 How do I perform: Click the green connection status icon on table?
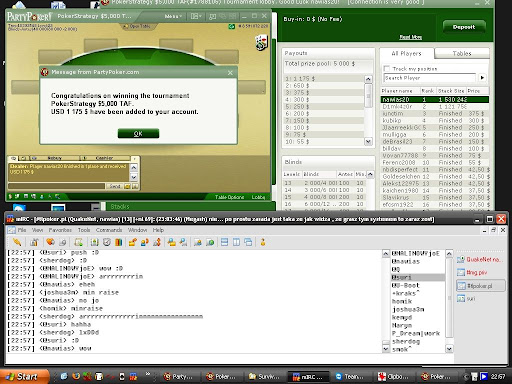point(232,26)
